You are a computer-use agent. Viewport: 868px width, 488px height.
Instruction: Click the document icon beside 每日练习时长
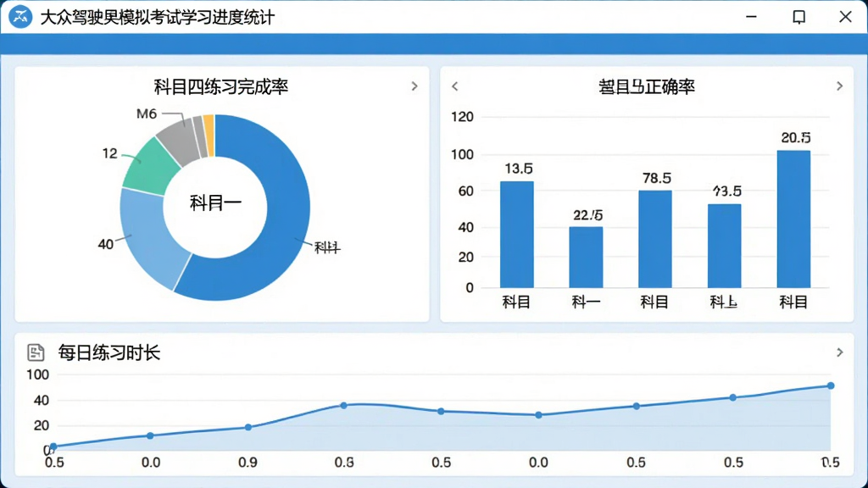click(36, 352)
